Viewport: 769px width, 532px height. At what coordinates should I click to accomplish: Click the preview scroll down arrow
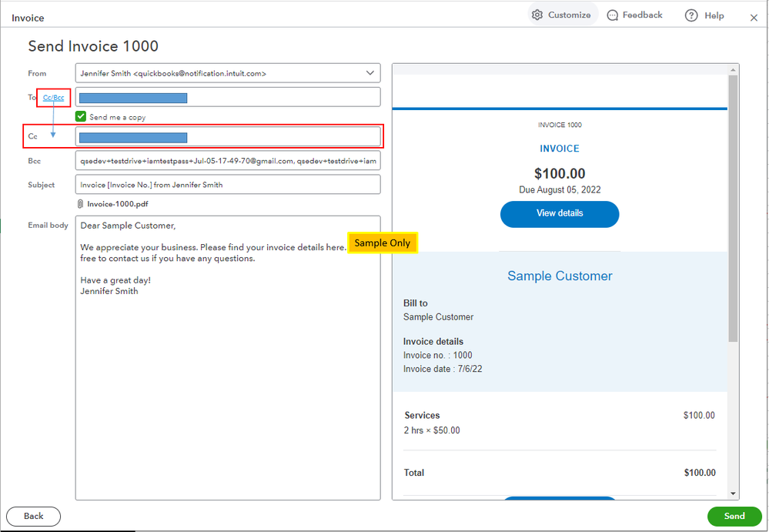pos(733,494)
